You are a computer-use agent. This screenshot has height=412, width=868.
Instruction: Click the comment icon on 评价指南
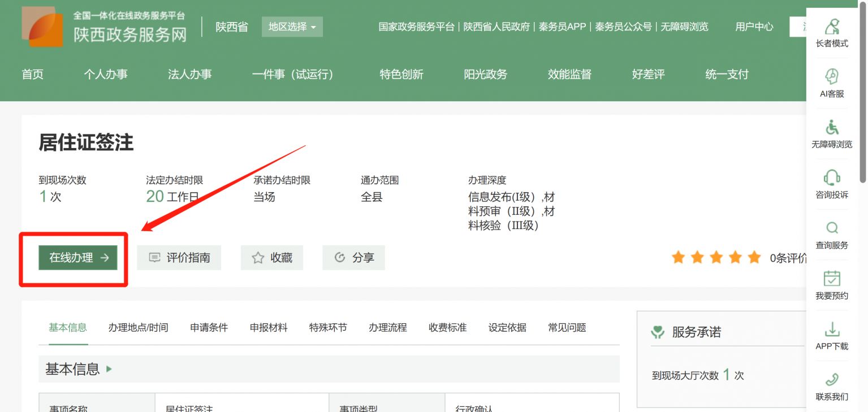154,258
